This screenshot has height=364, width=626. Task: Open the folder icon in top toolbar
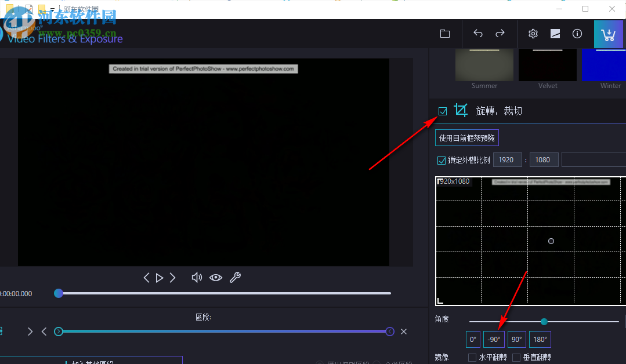[444, 34]
